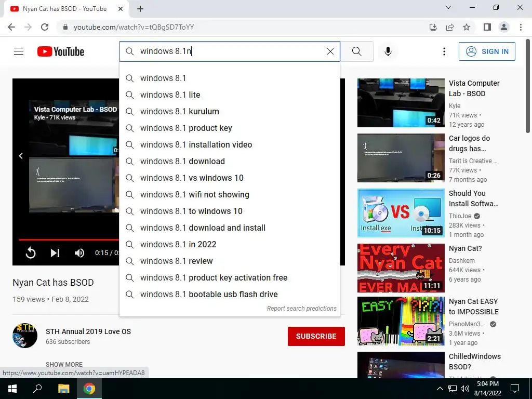Click the magnifier search submit button
The image size is (532, 399).
[x=356, y=51]
